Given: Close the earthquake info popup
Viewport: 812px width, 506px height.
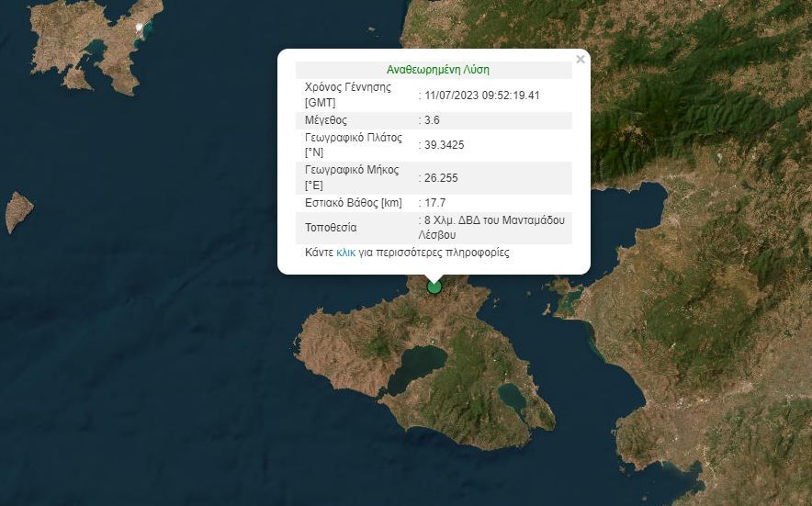Looking at the screenshot, I should (580, 60).
